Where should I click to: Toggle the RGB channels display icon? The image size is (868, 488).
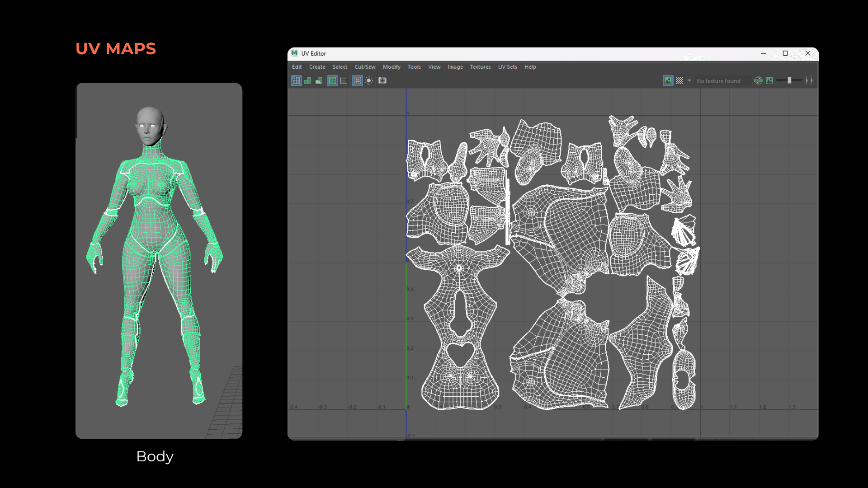(758, 80)
